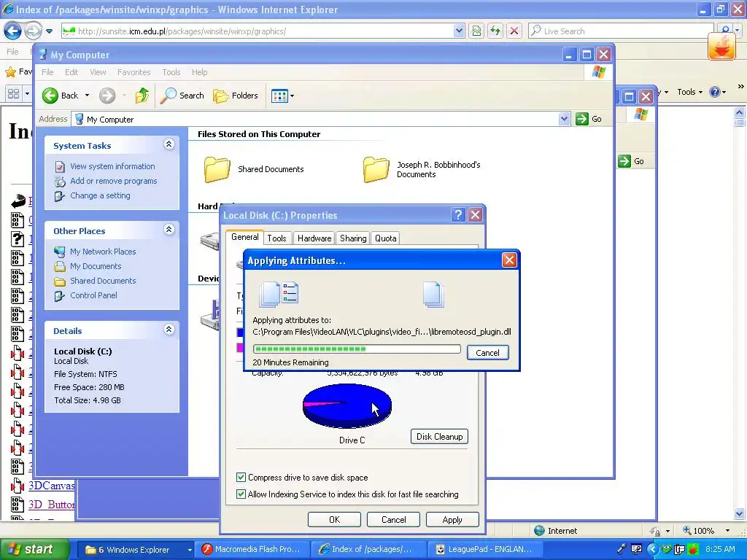Click Internet Explorer scrollbar down arrow

tap(740, 513)
